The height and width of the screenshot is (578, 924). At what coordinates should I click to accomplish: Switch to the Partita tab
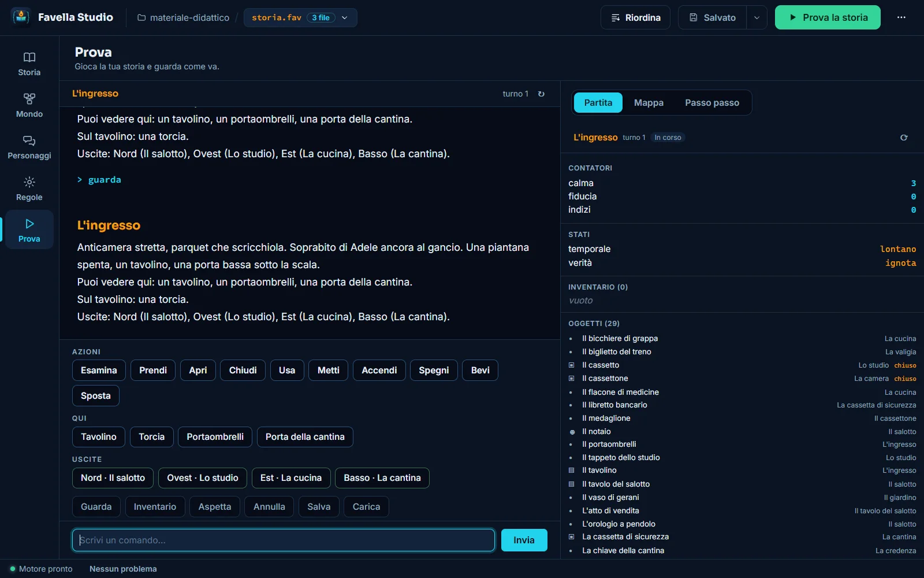tap(598, 103)
